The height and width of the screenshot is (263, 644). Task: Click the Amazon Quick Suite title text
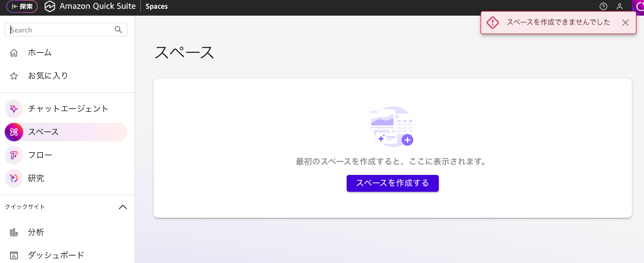click(x=98, y=6)
